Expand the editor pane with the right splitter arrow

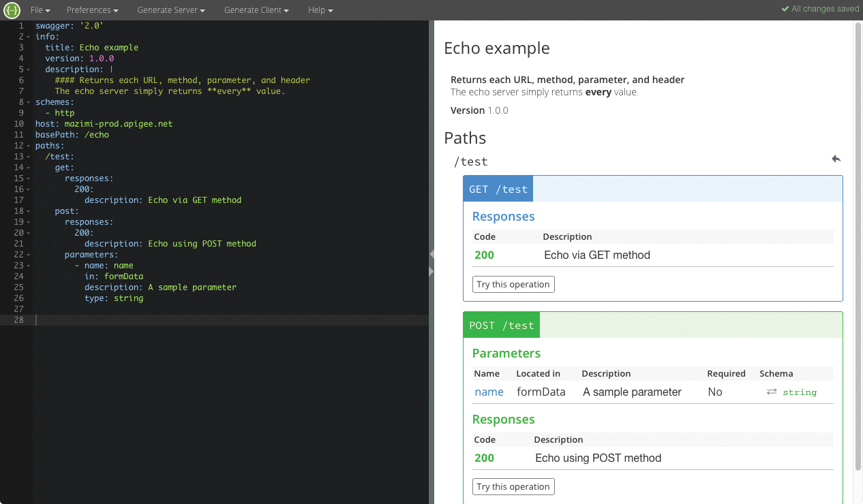click(x=431, y=270)
